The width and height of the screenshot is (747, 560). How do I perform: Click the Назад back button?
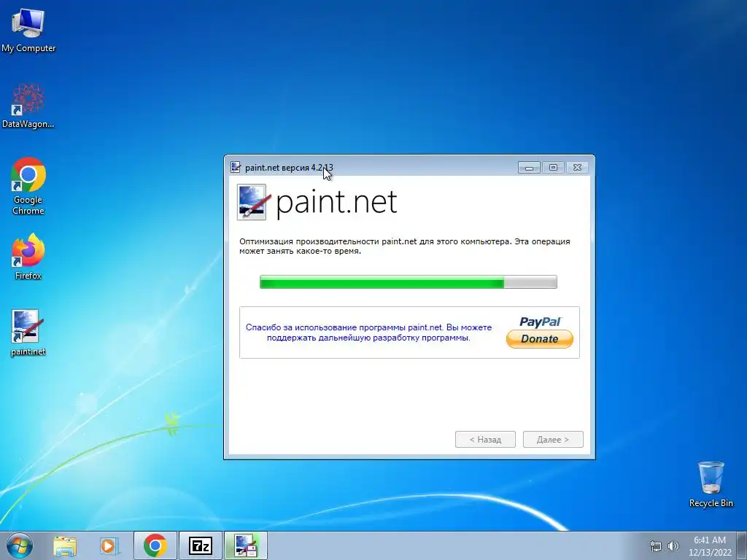(x=485, y=439)
